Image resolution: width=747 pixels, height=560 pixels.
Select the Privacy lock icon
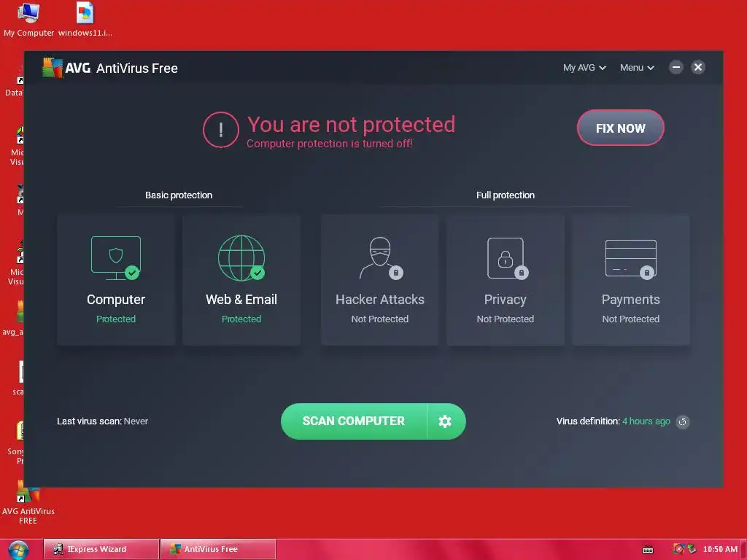click(508, 258)
